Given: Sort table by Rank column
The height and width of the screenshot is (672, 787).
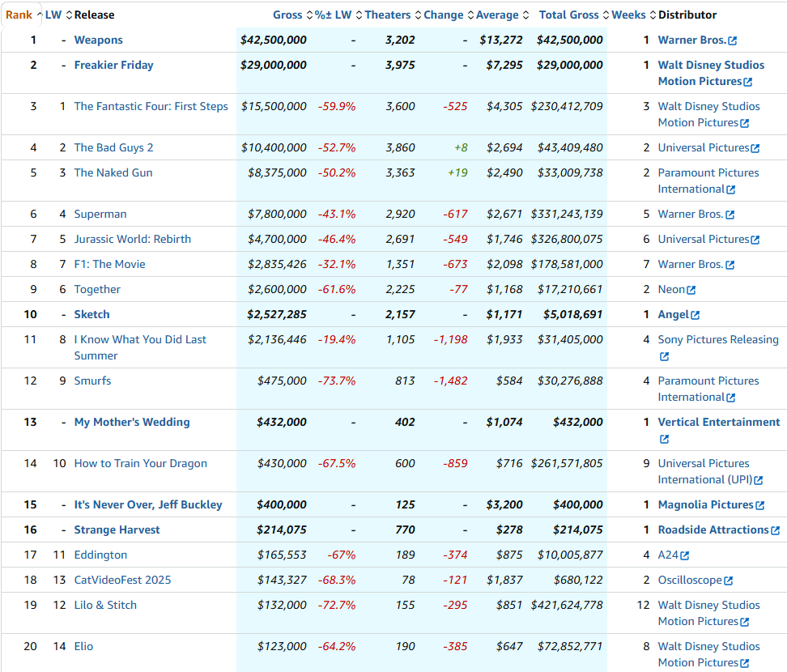Looking at the screenshot, I should [19, 15].
